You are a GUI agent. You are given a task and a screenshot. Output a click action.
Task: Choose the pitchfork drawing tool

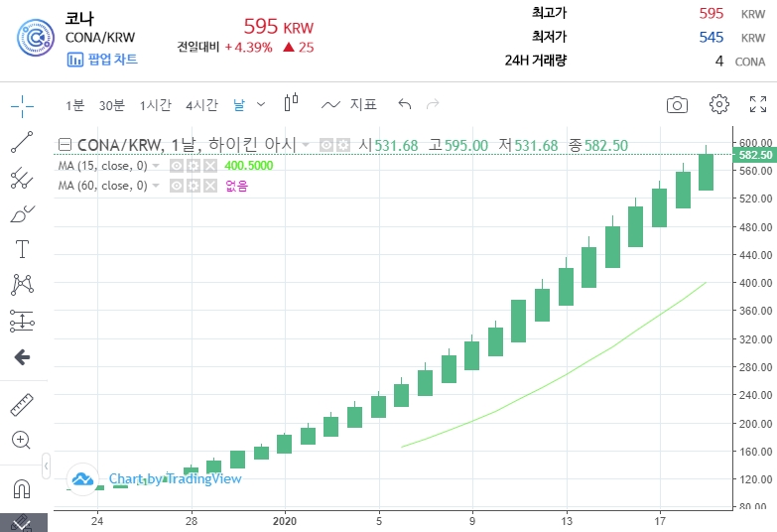pos(22,179)
